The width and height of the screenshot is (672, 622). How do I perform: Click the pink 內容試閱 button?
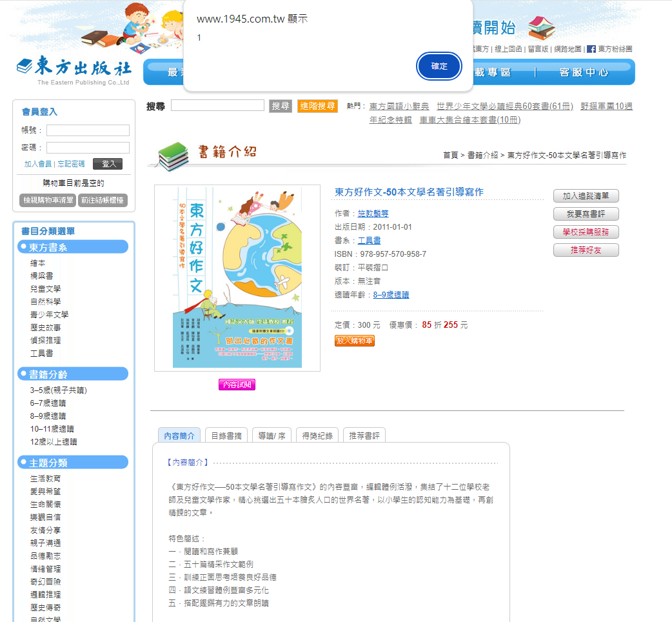coord(237,385)
